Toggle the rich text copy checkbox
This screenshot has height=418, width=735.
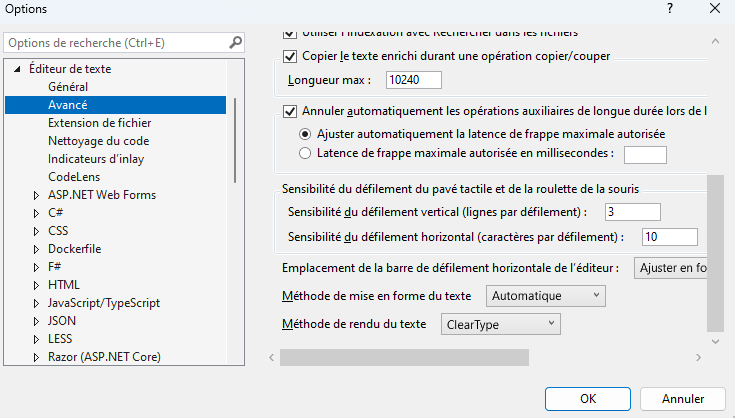pos(291,56)
